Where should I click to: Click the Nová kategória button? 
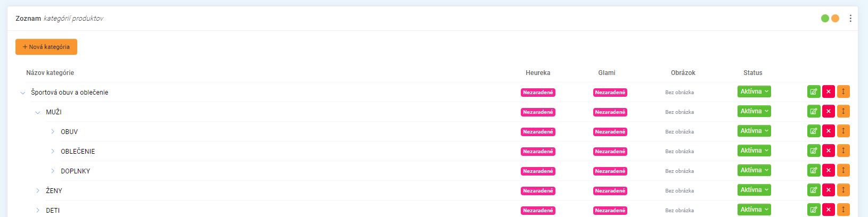(x=46, y=47)
